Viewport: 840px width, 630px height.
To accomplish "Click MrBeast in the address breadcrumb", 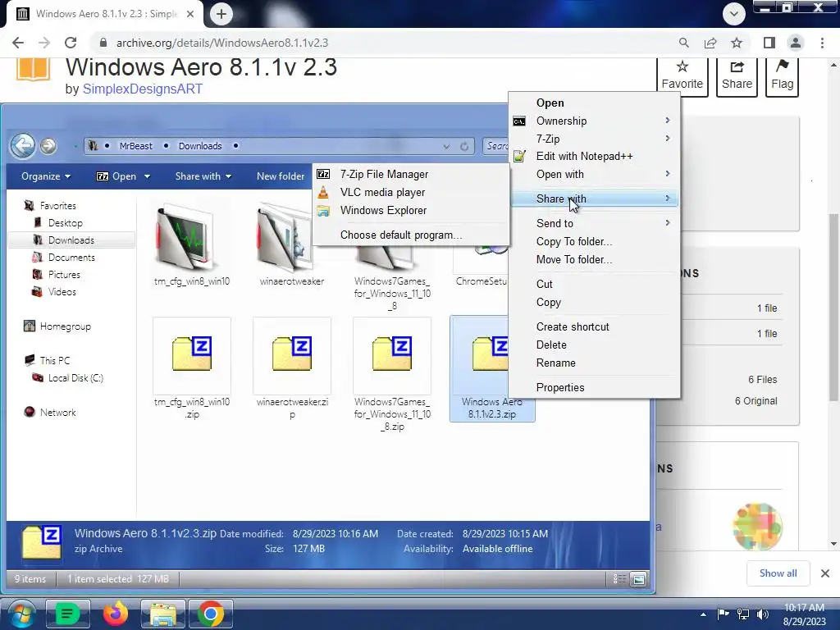I will point(135,146).
